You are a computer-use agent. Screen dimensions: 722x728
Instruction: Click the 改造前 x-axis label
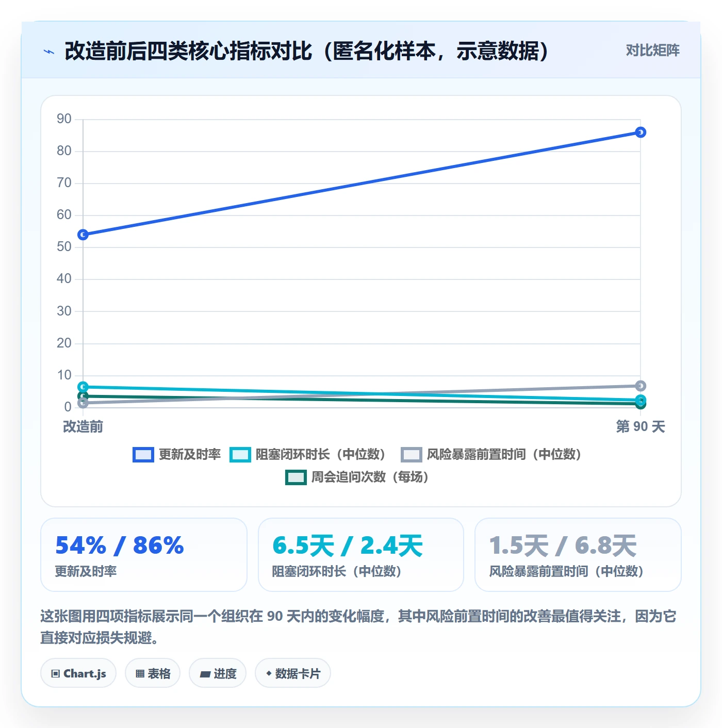(83, 427)
